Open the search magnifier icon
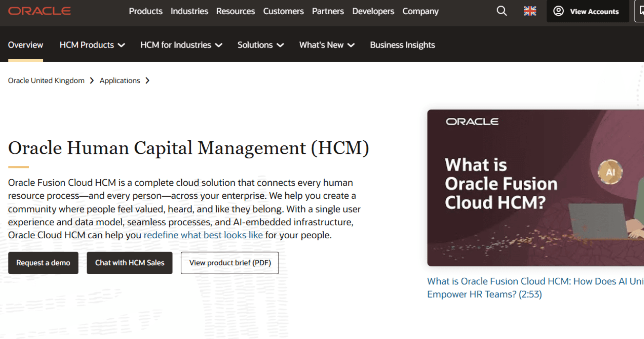The height and width of the screenshot is (339, 644). click(502, 11)
